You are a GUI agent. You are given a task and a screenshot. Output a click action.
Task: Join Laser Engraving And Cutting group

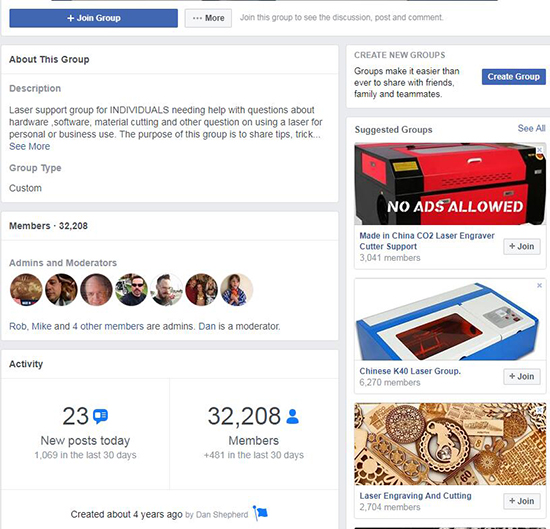[x=522, y=501]
